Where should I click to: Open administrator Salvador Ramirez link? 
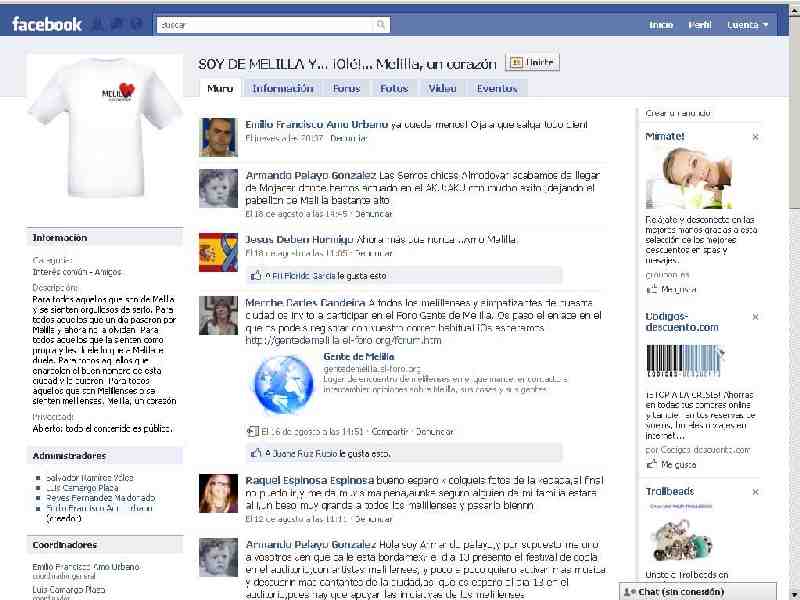(x=90, y=478)
